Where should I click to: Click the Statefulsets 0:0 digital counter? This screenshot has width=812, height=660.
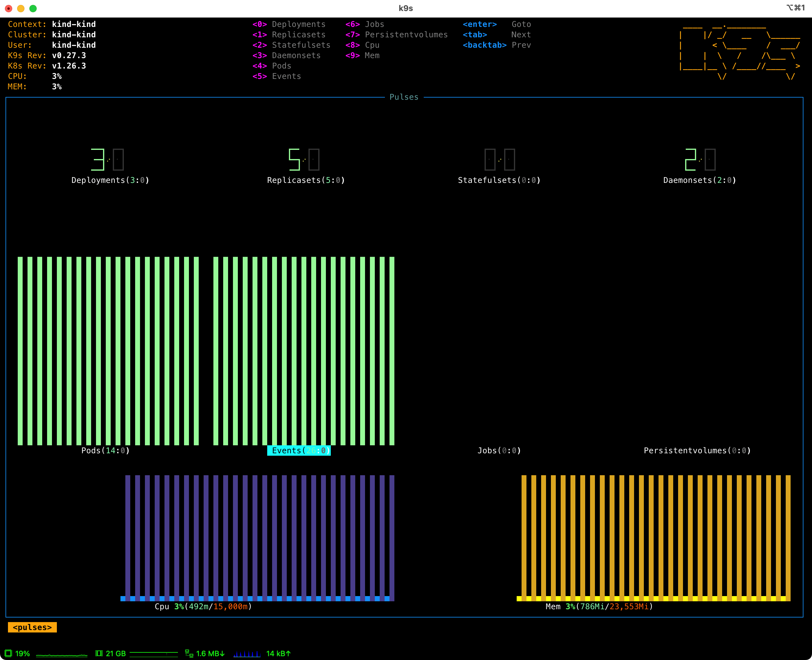(x=500, y=159)
